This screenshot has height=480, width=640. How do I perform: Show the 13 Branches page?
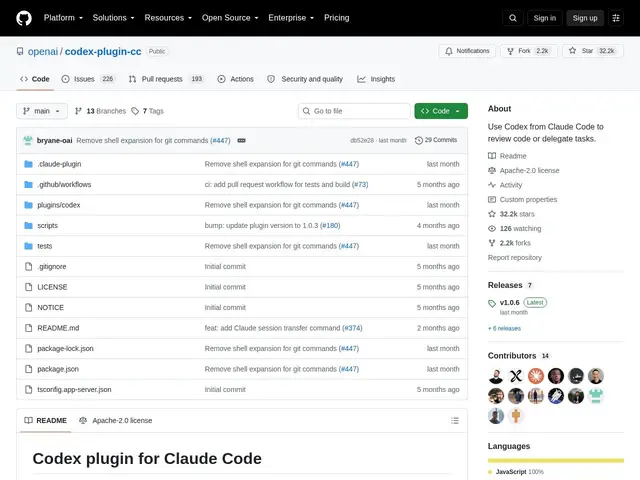point(100,111)
